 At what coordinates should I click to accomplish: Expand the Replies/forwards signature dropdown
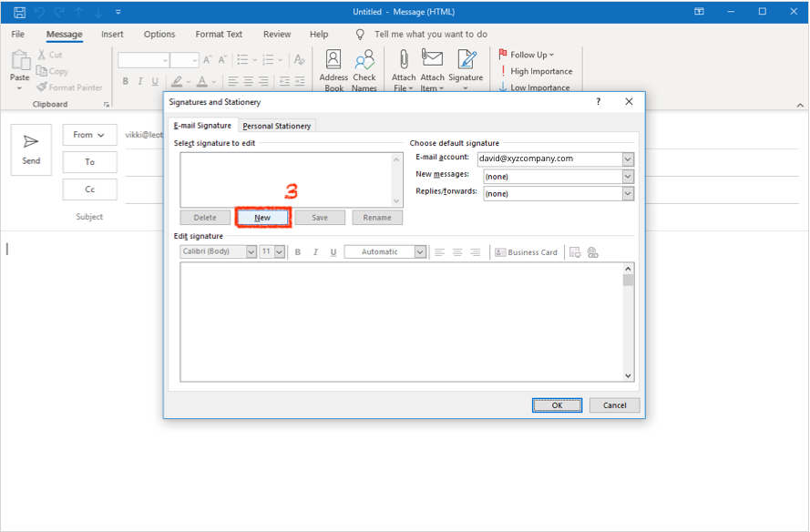point(628,193)
